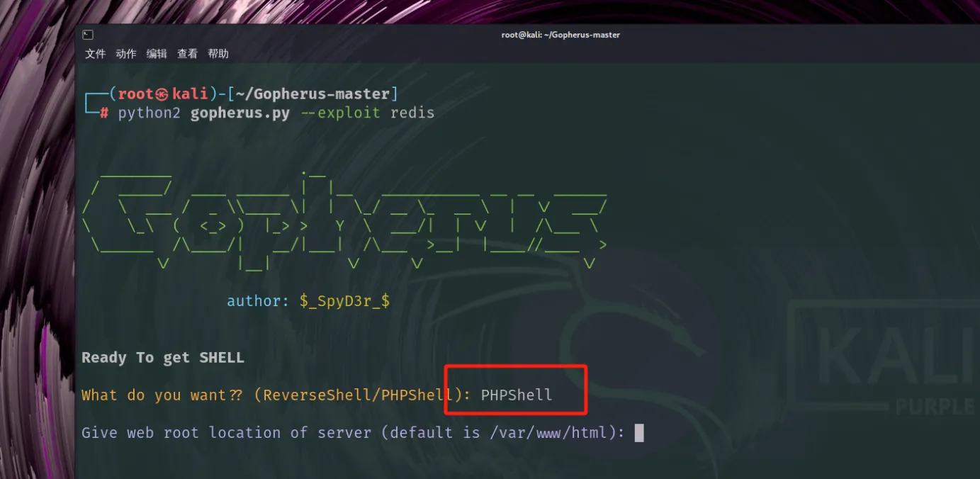Image resolution: width=980 pixels, height=479 pixels.
Task: Click the What do you want prompt
Action: click(276, 395)
